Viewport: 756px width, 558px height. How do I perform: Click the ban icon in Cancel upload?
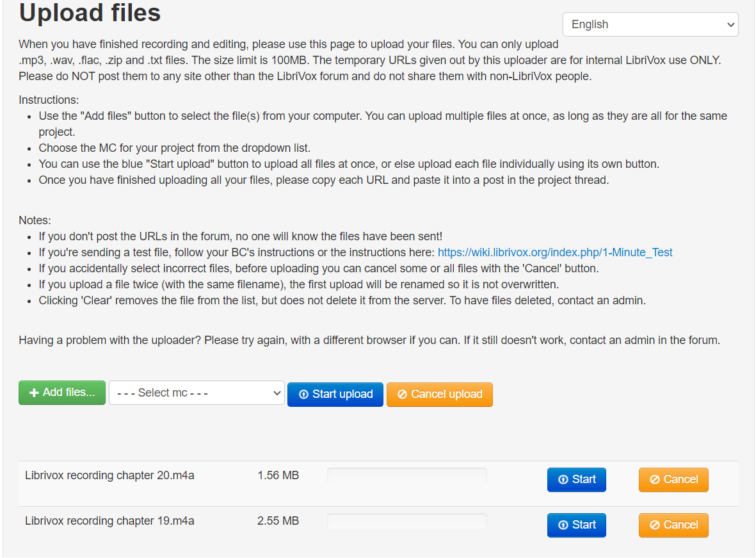(x=402, y=395)
